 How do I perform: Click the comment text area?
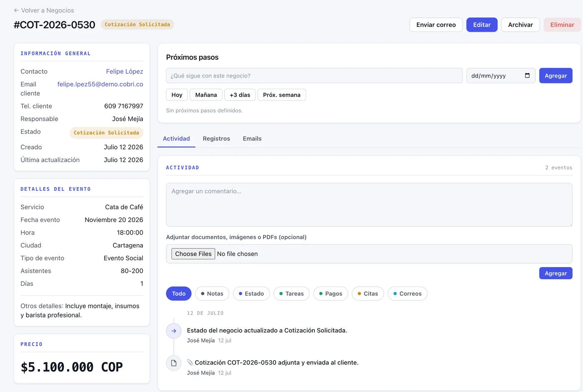click(x=369, y=205)
